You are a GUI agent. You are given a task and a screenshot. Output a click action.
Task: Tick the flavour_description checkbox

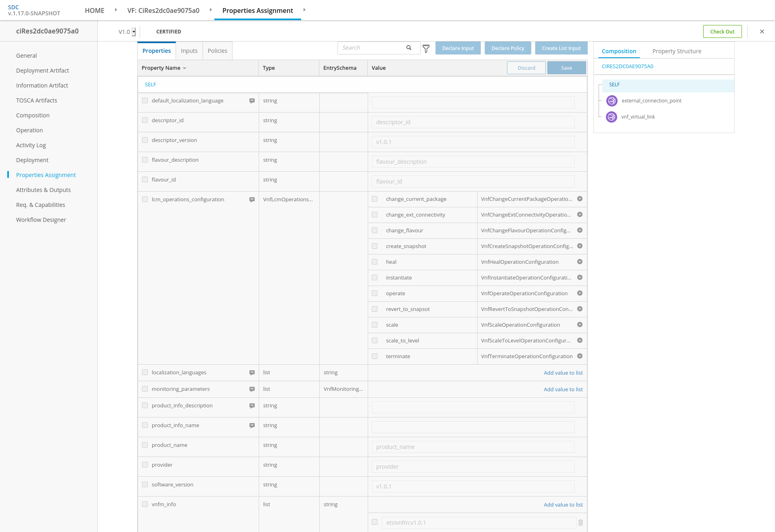[145, 160]
